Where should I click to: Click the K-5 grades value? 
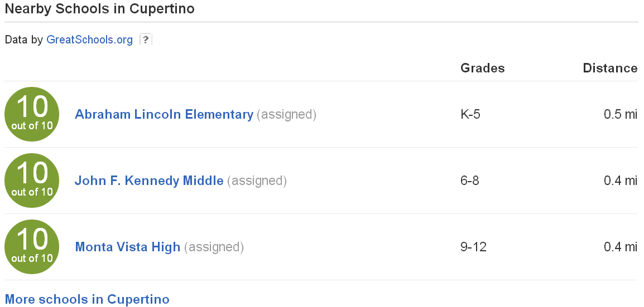470,114
